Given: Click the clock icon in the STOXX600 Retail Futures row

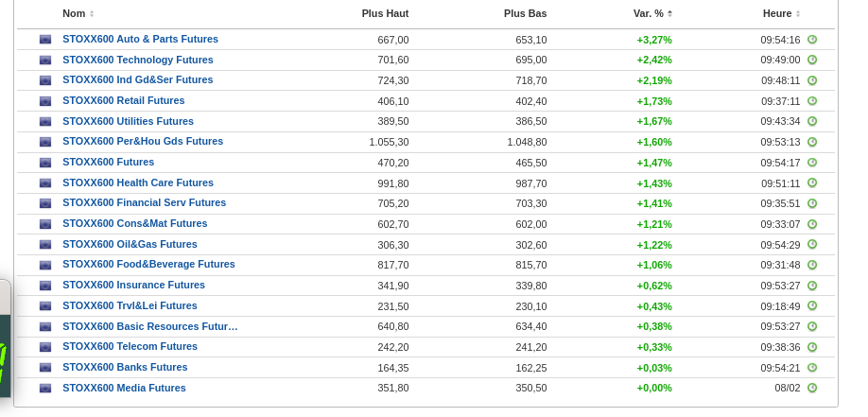Looking at the screenshot, I should 812,101.
